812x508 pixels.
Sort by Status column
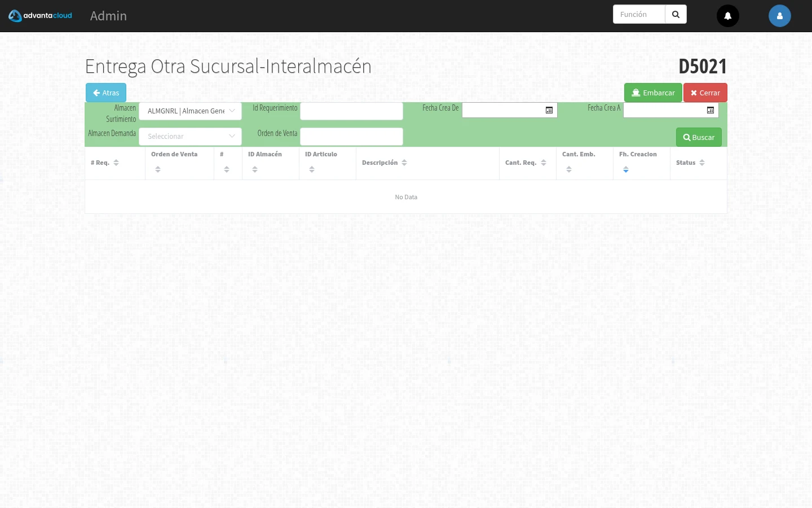[x=702, y=163]
